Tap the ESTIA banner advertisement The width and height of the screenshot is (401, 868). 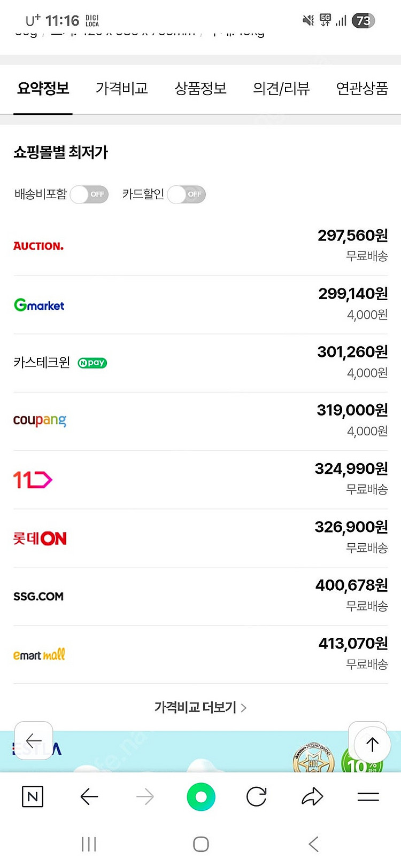[x=200, y=752]
